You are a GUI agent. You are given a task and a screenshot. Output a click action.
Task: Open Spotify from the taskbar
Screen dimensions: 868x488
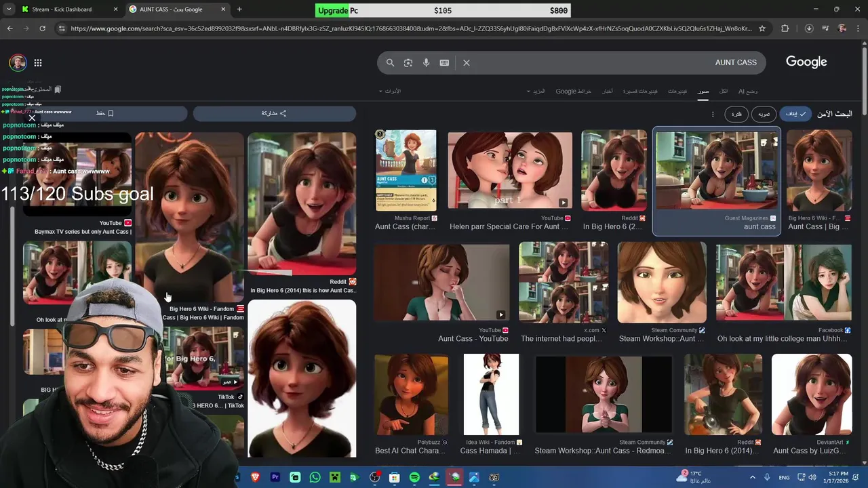tap(414, 477)
